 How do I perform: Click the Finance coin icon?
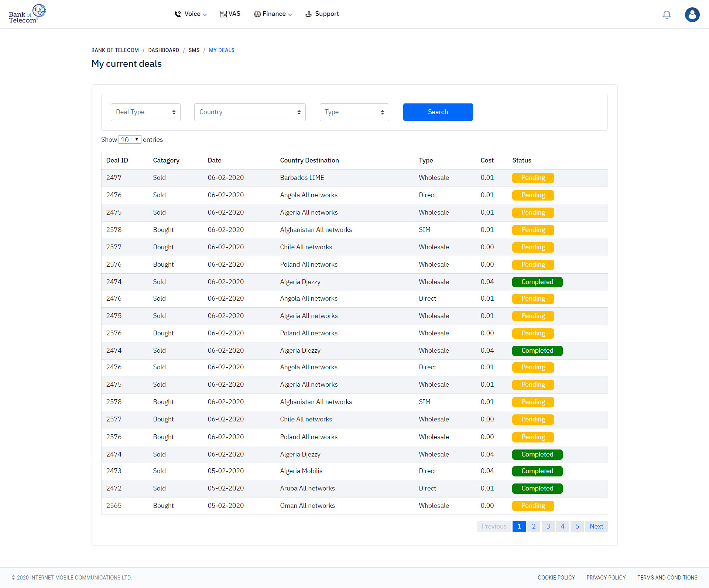point(257,14)
